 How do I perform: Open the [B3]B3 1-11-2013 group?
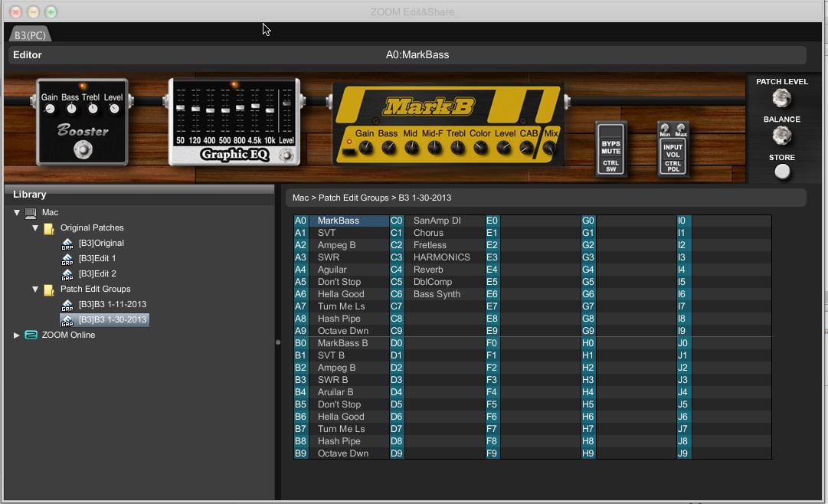point(113,304)
